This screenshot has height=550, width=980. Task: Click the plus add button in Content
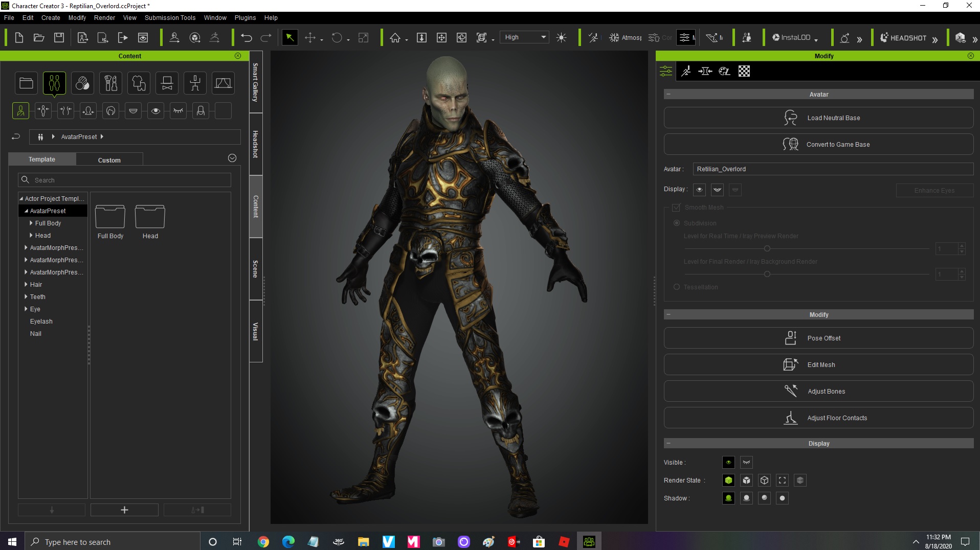(124, 510)
